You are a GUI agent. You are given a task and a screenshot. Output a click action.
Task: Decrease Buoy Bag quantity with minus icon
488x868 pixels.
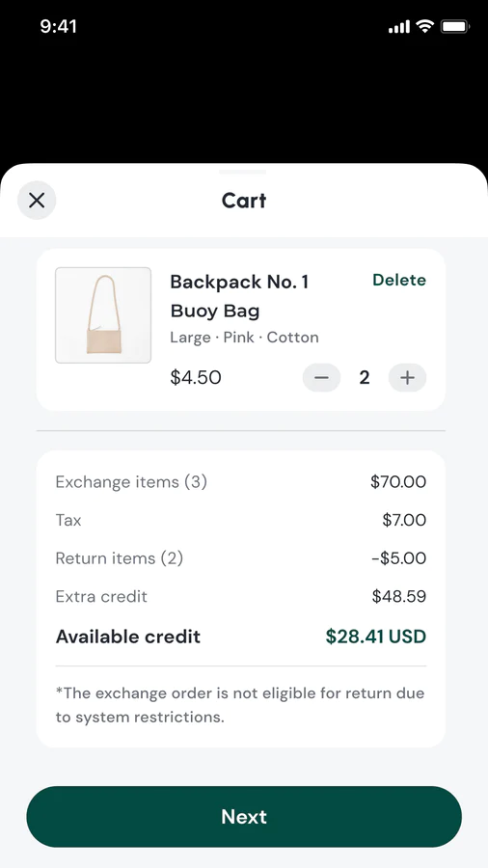pyautogui.click(x=321, y=377)
